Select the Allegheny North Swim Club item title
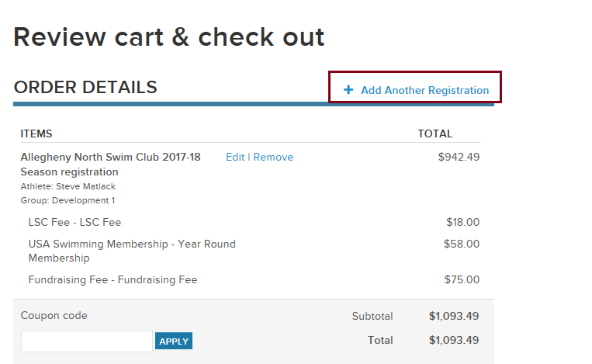Image resolution: width=592 pixels, height=364 pixels. [x=110, y=165]
